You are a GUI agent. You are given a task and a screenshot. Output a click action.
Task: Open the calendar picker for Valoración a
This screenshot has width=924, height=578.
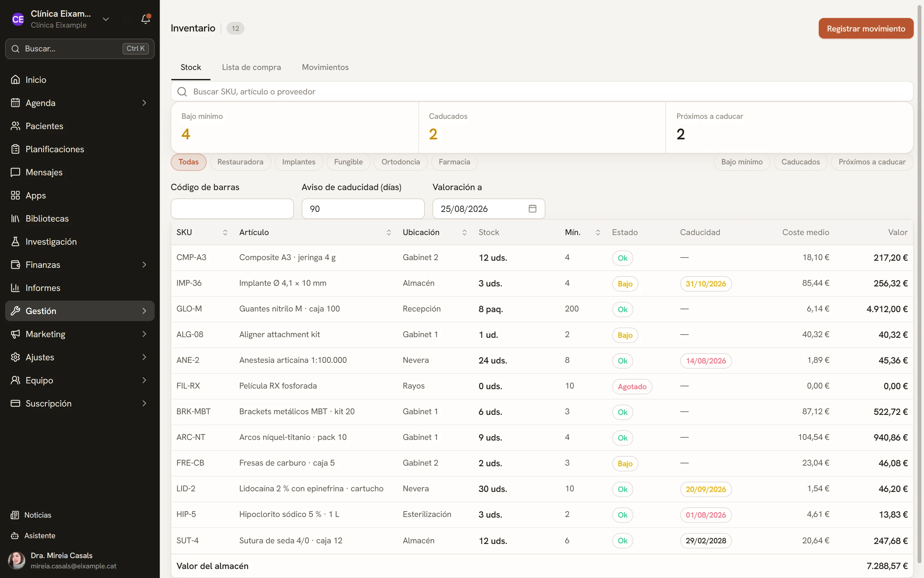(532, 208)
